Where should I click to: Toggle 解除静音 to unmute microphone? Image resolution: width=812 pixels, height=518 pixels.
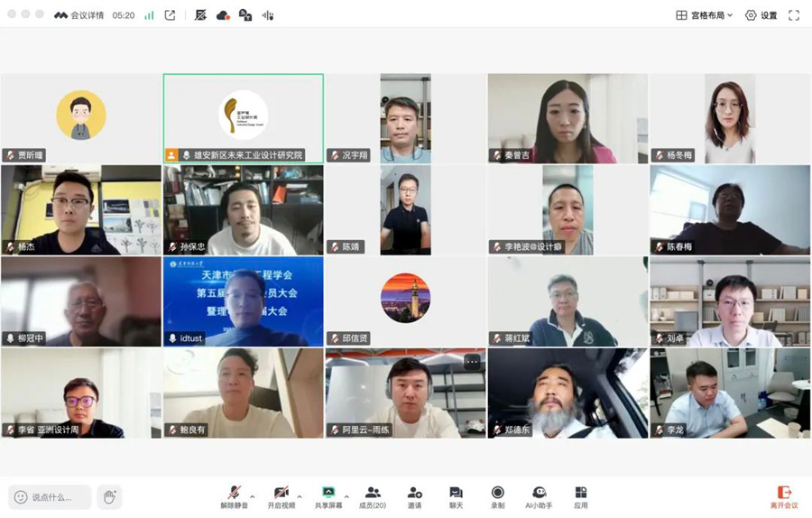click(234, 496)
